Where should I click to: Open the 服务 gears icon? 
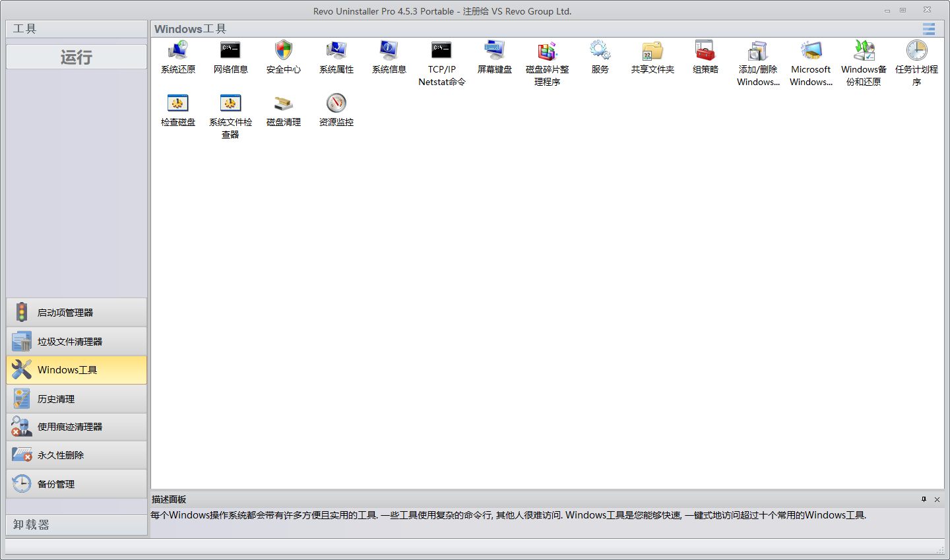click(600, 51)
